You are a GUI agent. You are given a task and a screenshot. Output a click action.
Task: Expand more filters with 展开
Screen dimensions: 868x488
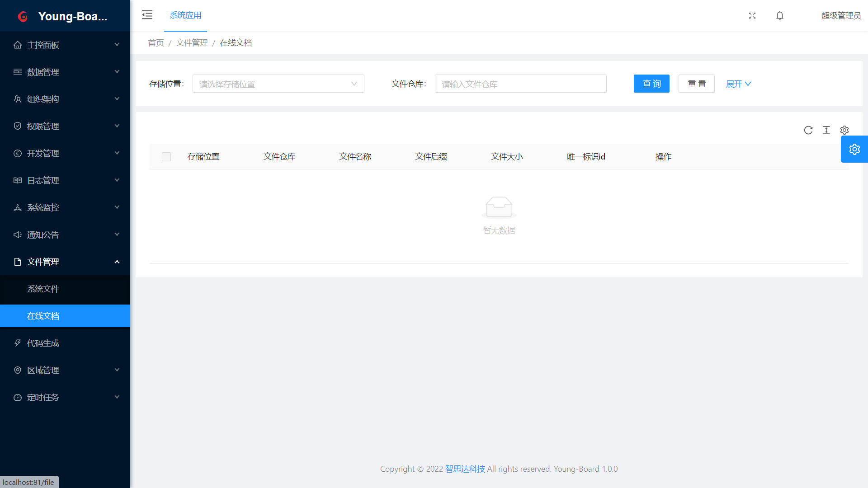point(738,84)
